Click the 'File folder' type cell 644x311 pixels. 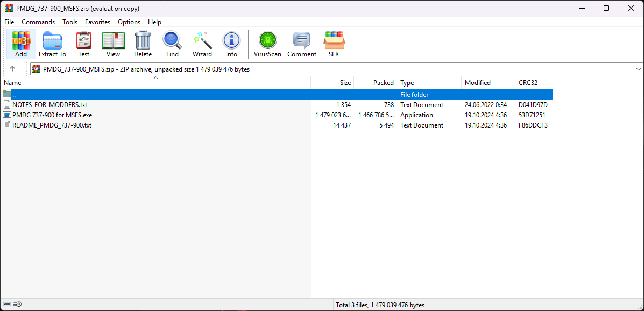pos(414,95)
